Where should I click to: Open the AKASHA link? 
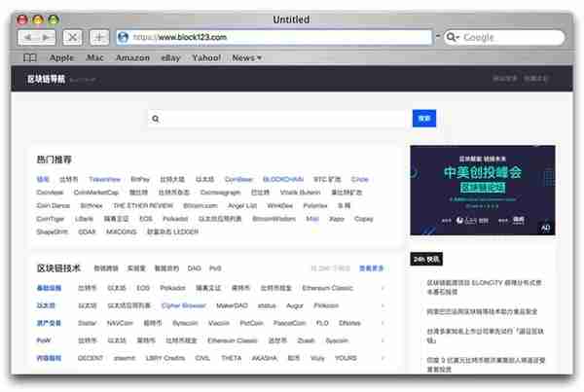click(x=264, y=358)
